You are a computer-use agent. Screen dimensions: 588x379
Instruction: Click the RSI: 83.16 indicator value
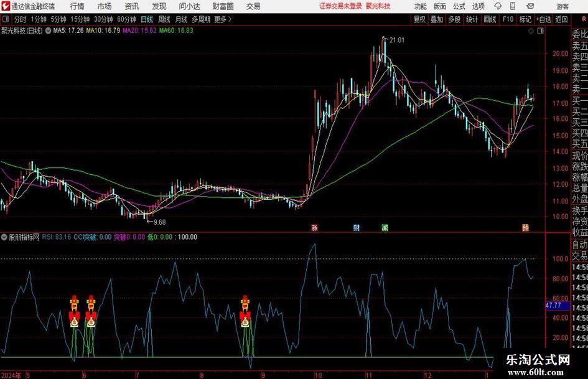click(x=56, y=237)
